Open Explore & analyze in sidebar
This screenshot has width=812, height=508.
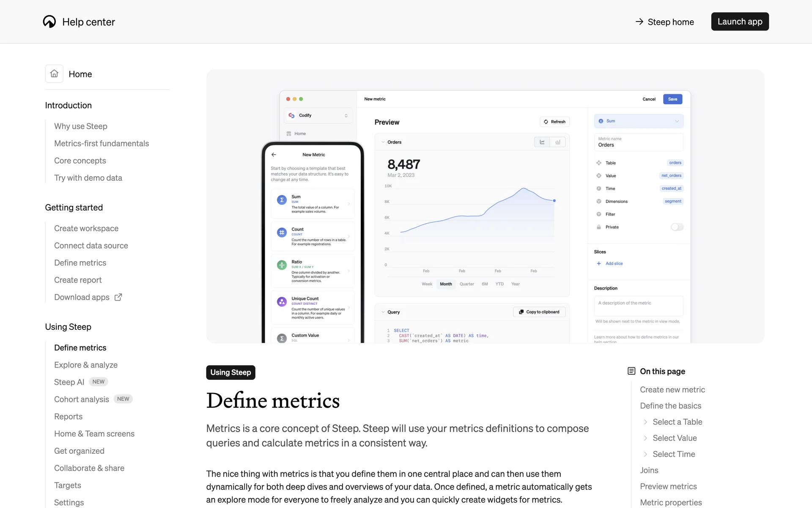(86, 365)
